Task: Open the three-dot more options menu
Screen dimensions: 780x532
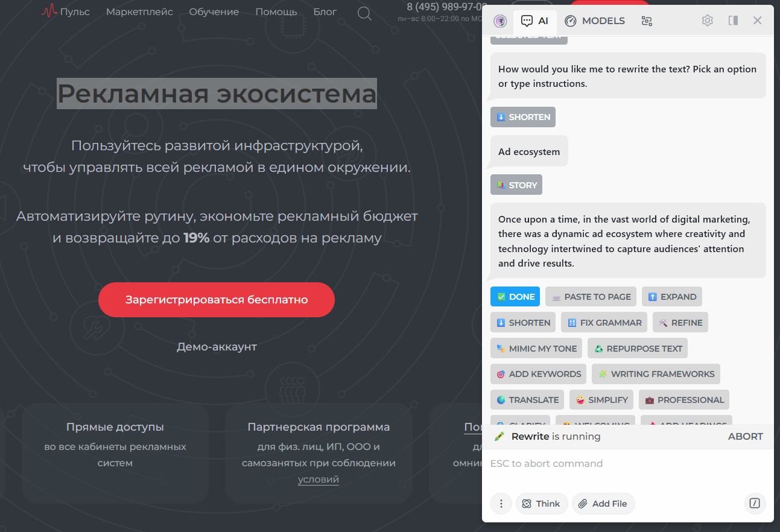Action: [501, 504]
